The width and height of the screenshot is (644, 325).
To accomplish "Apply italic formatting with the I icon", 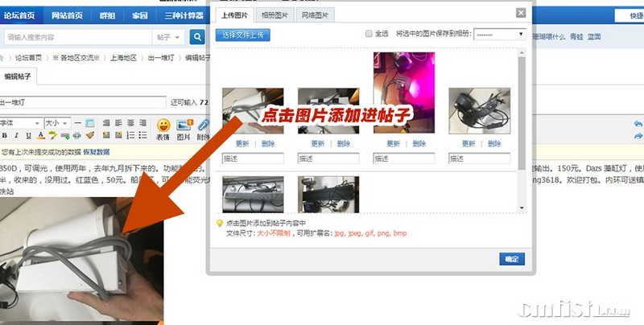I will coord(15,135).
